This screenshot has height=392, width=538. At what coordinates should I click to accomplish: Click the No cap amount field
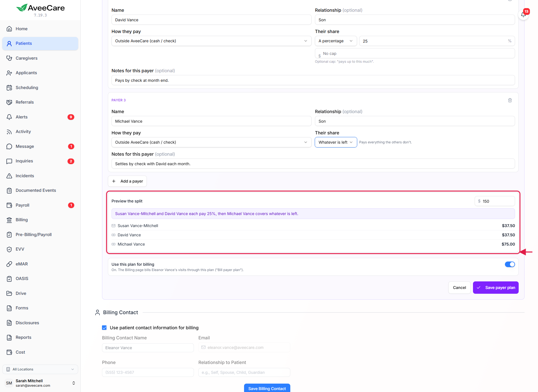(415, 53)
